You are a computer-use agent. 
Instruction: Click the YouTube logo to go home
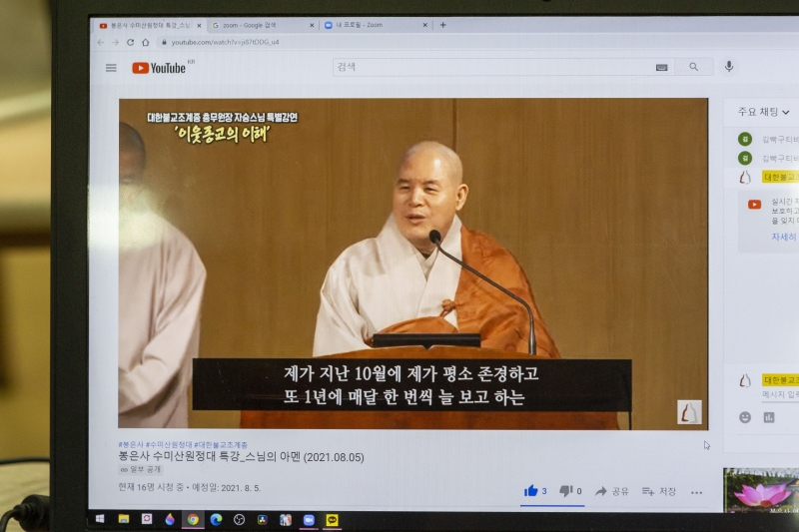tap(160, 68)
